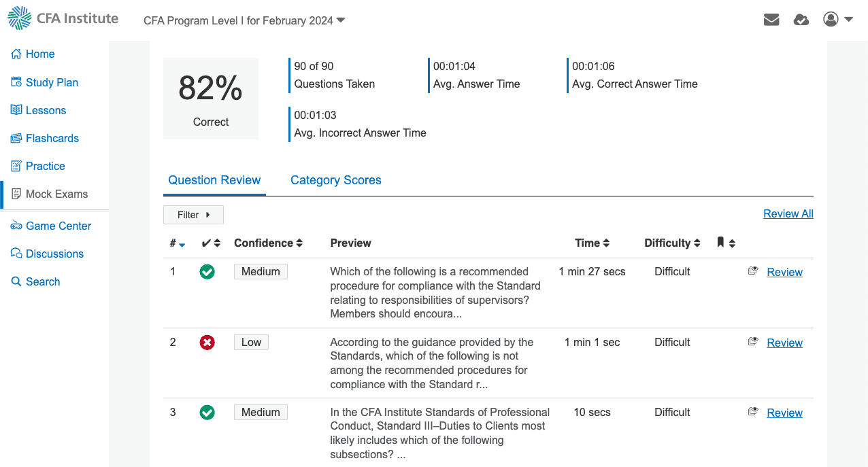Click the Search magnifier icon
868x467 pixels.
point(16,281)
